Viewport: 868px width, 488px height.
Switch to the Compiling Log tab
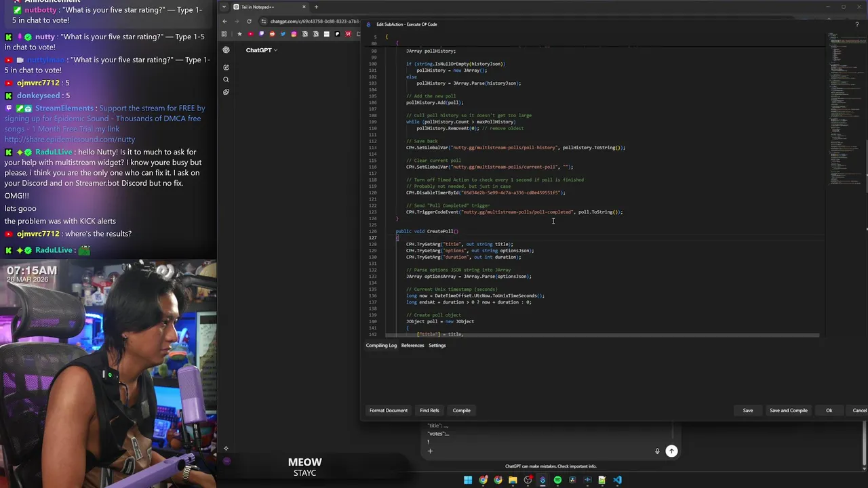point(381,346)
